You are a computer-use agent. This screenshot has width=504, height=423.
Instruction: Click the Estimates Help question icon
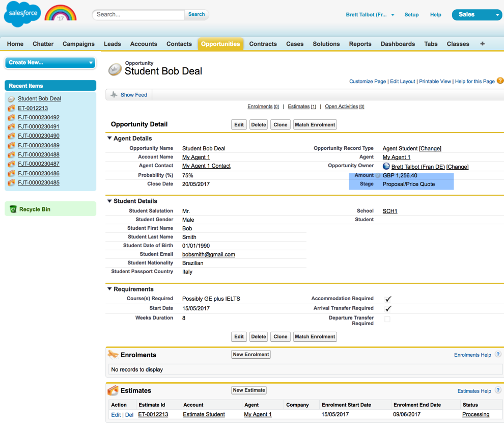point(498,391)
